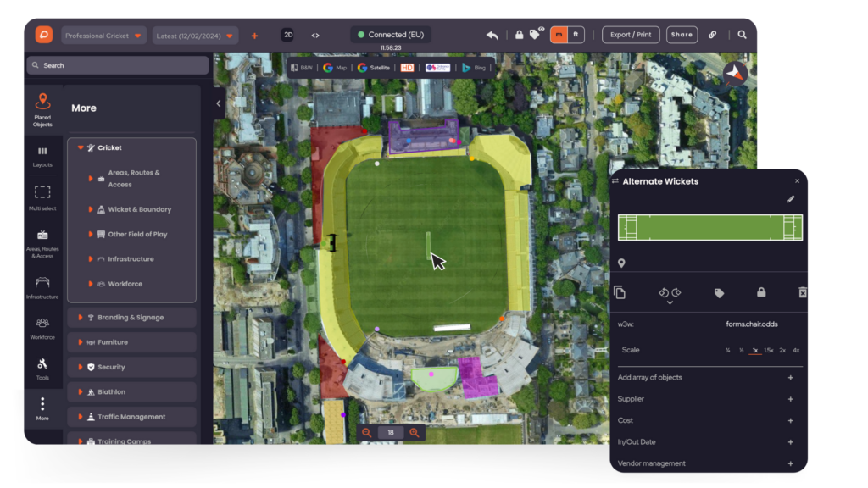Expand Workforce subcategory under Cricket
The width and height of the screenshot is (868, 488).
click(x=90, y=284)
